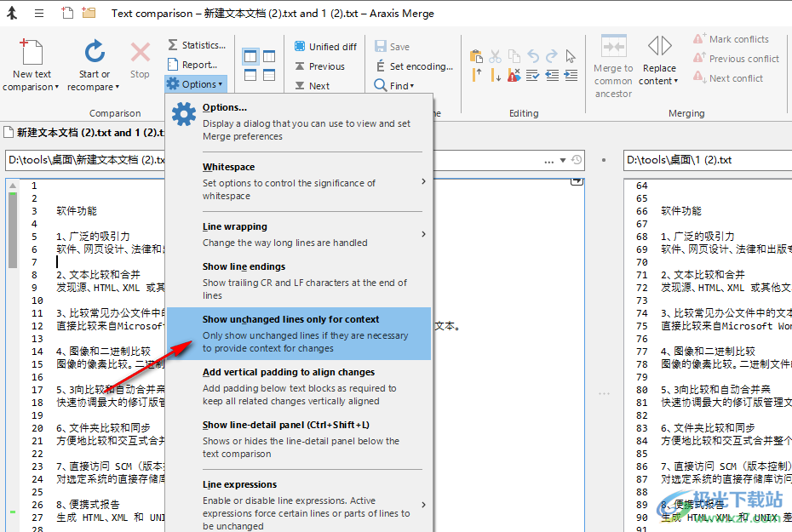Click the left pane vertical scrollbar thumb
This screenshot has height=532, width=792.
click(13, 230)
